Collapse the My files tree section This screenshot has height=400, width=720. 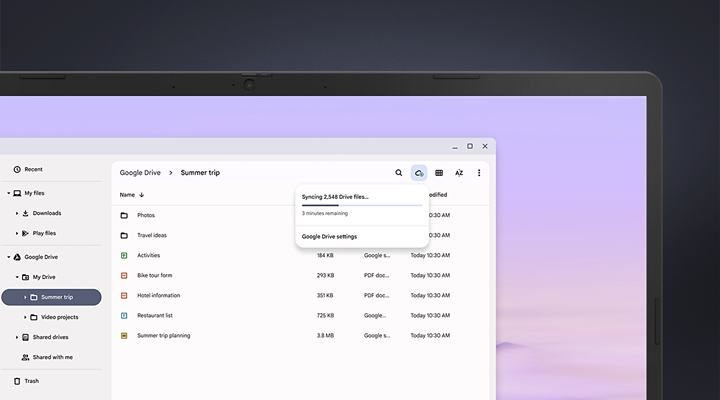click(8, 193)
